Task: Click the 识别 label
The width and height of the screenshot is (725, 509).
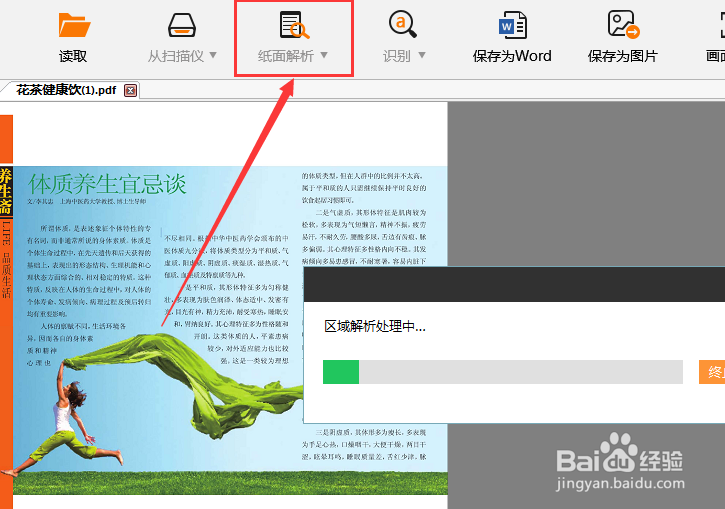Action: point(397,56)
